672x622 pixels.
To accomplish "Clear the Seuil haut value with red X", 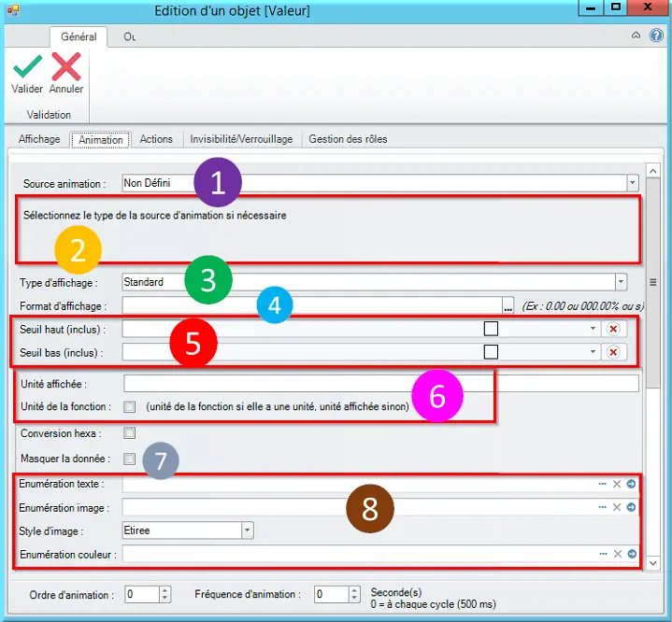I will click(x=613, y=329).
